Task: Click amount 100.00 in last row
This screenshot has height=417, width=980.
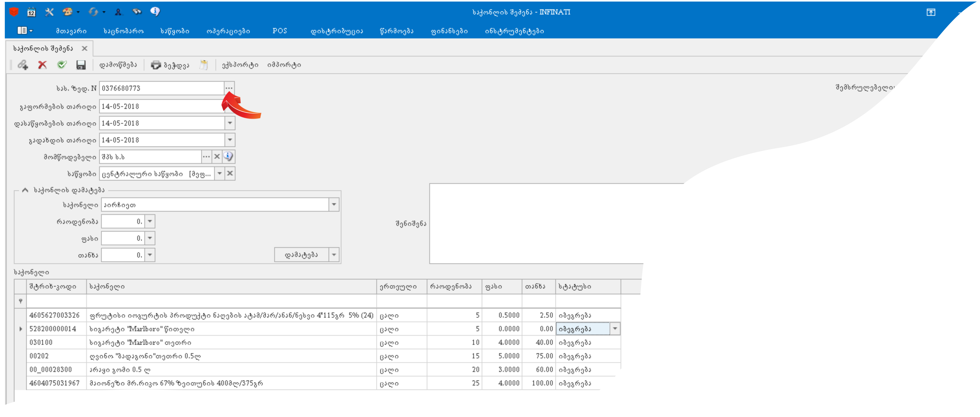Action: point(539,383)
